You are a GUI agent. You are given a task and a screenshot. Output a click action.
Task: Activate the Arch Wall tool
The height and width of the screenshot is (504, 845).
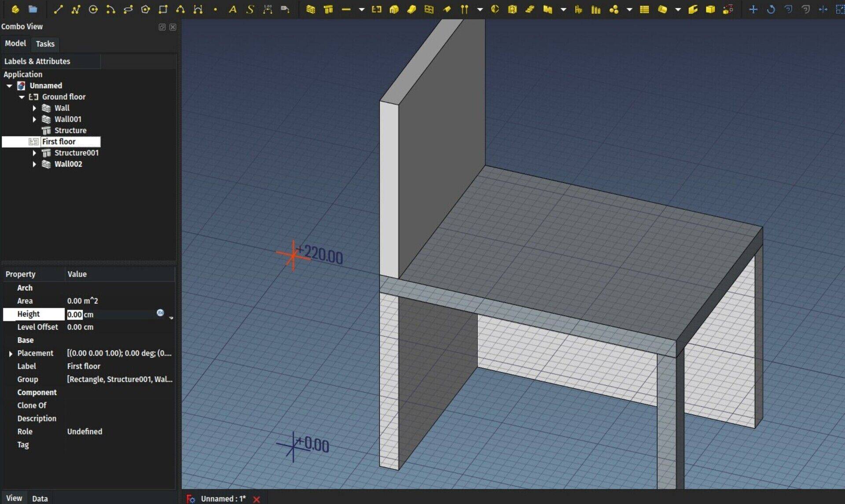click(311, 9)
